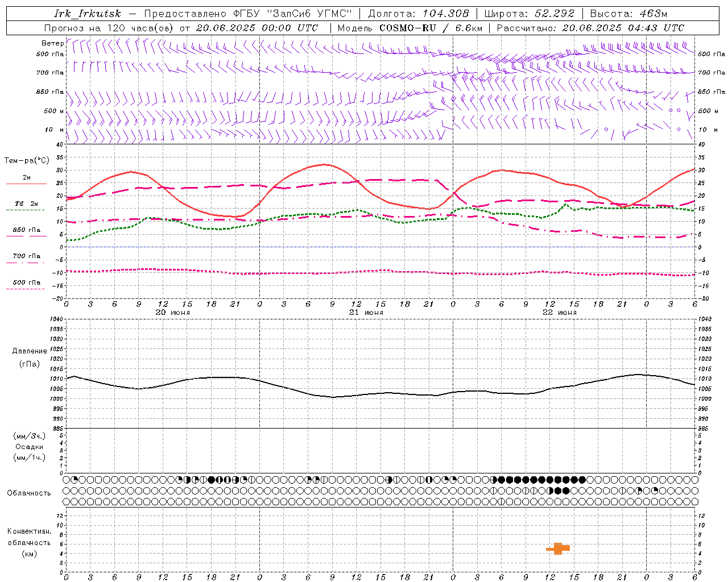Click the Конвективн. convective cloud label
The height and width of the screenshot is (582, 728).
29,531
